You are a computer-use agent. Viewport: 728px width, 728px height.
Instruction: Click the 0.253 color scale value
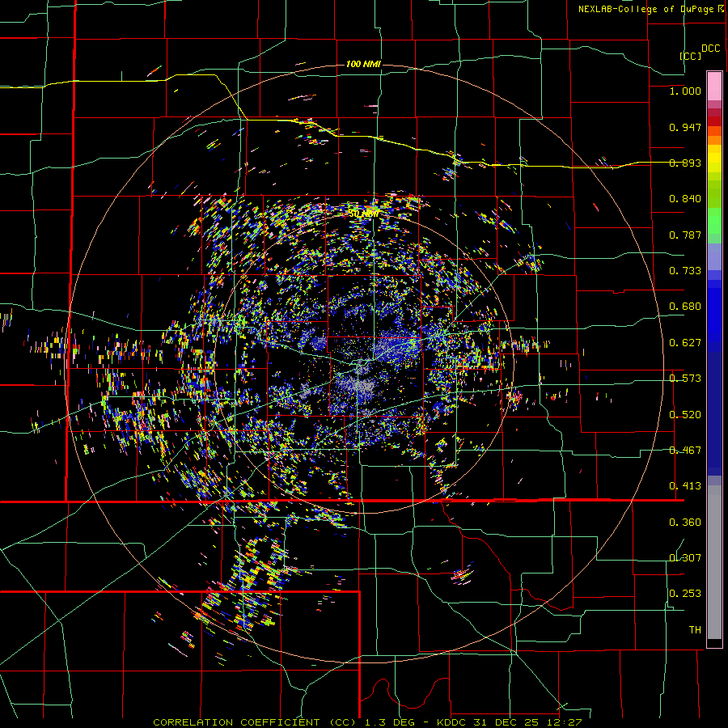click(685, 594)
